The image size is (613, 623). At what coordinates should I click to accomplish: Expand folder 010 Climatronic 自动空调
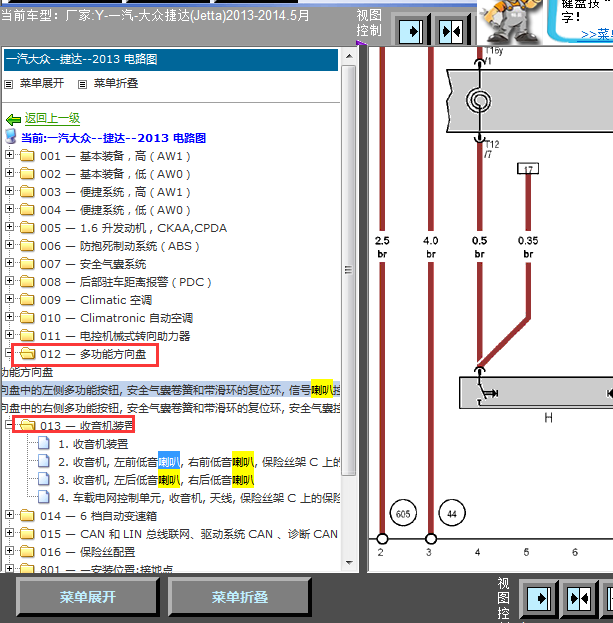point(10,317)
